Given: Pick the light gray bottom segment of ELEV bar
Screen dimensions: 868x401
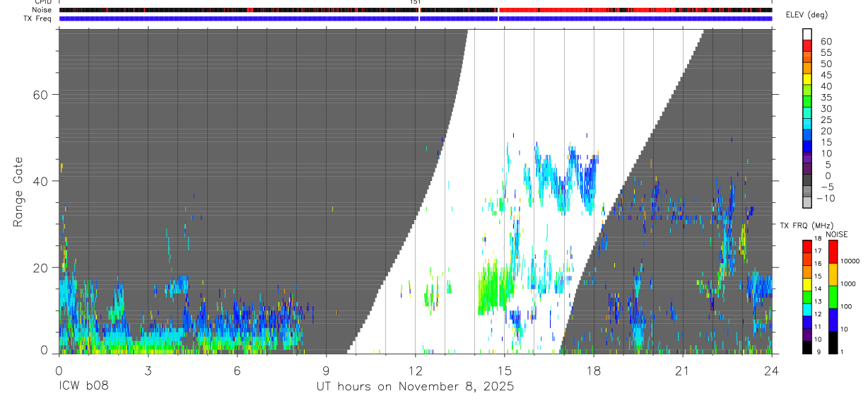Looking at the screenshot, I should pos(807,202).
